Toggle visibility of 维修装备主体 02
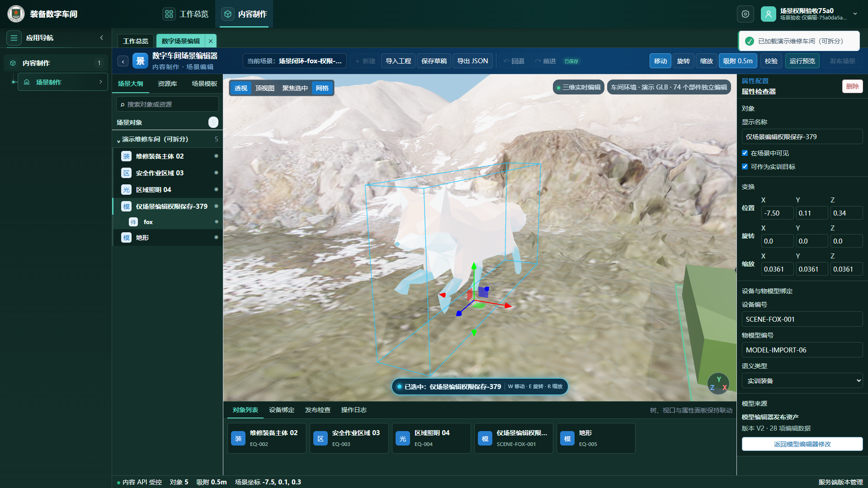 [216, 156]
